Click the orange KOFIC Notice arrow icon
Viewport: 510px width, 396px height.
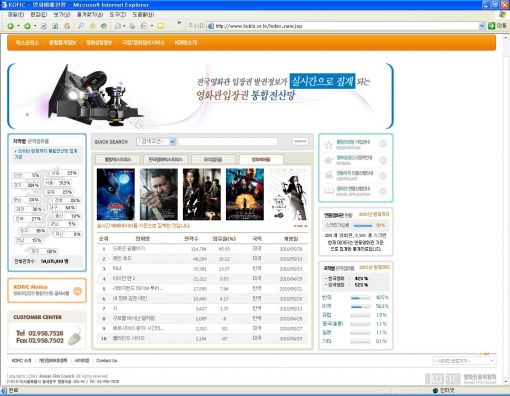(77, 291)
